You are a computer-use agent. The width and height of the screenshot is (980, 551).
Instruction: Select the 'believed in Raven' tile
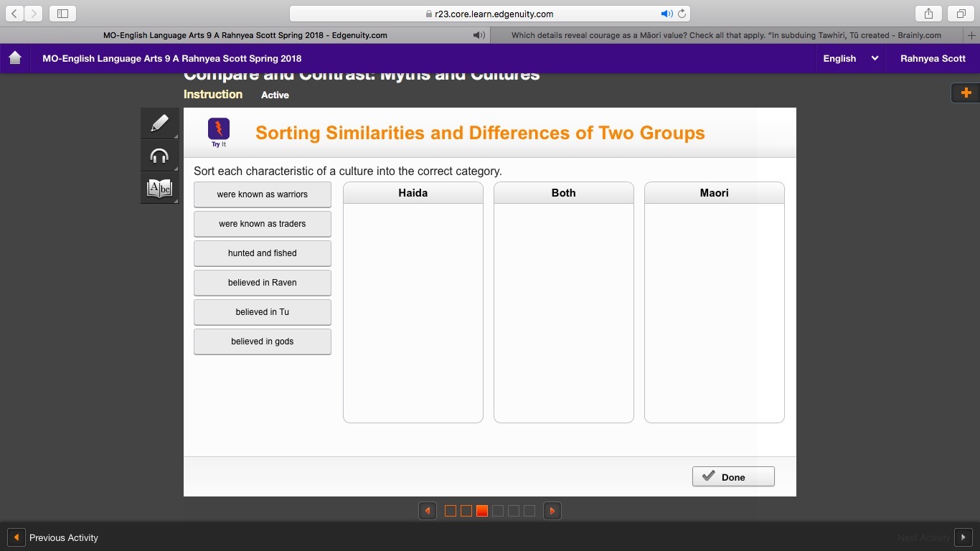[x=263, y=283]
